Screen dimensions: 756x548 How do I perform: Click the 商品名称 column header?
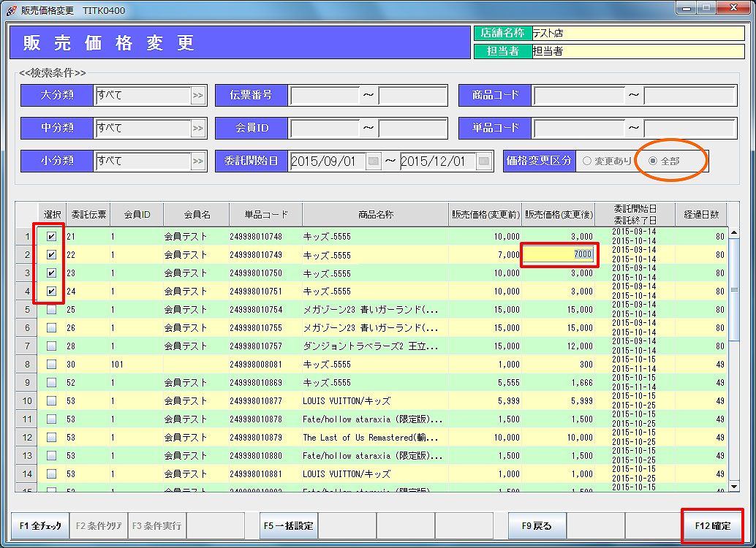click(376, 215)
